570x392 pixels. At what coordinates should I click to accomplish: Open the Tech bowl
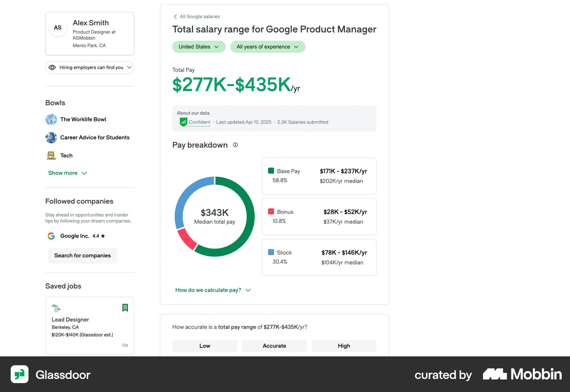point(66,155)
